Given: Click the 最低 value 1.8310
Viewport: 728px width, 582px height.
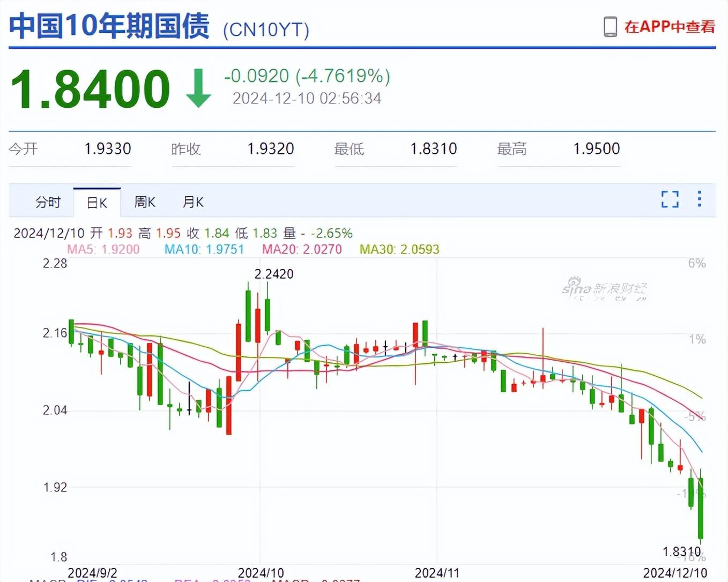Looking at the screenshot, I should [433, 148].
